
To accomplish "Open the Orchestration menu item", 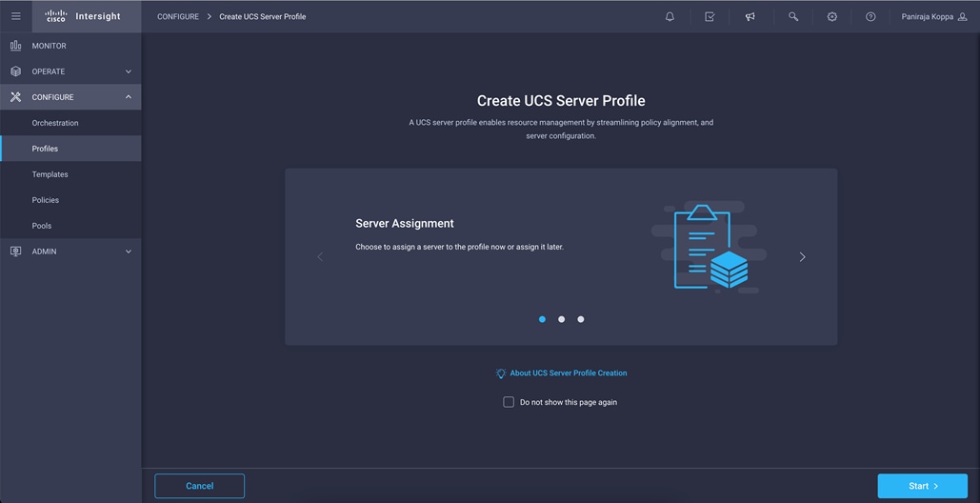I will (70, 123).
